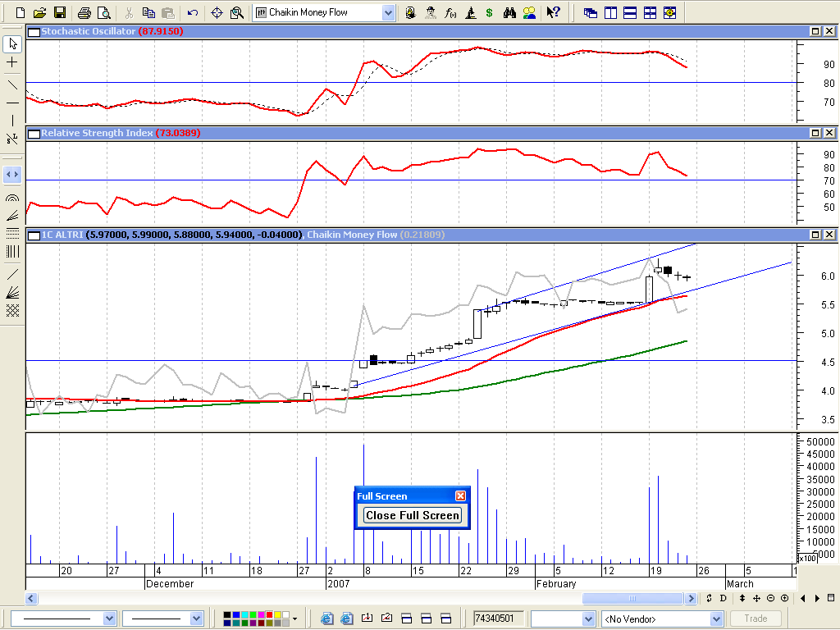Print the chart with printer icon
The height and width of the screenshot is (630, 840).
click(84, 12)
